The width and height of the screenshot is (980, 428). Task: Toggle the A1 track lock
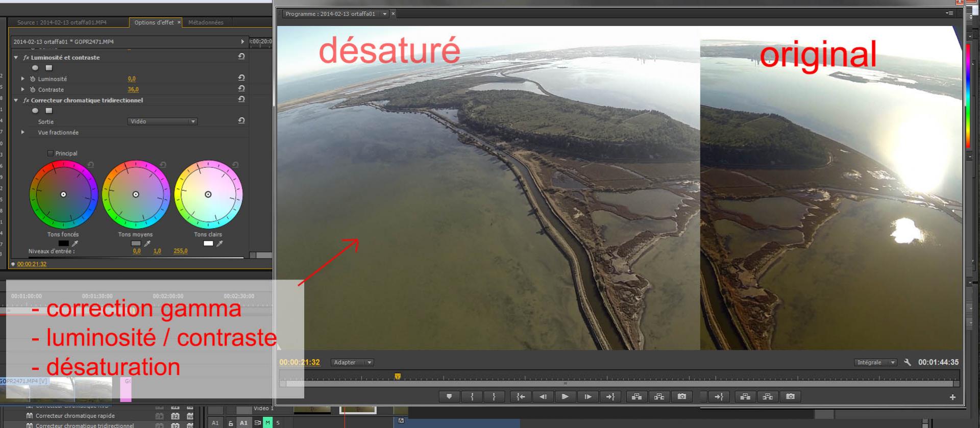tap(231, 423)
